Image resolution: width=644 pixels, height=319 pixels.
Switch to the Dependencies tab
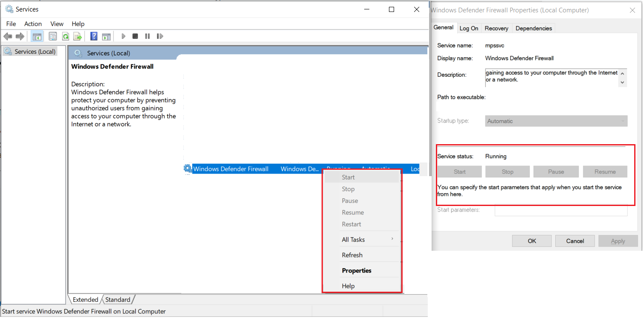coord(534,28)
